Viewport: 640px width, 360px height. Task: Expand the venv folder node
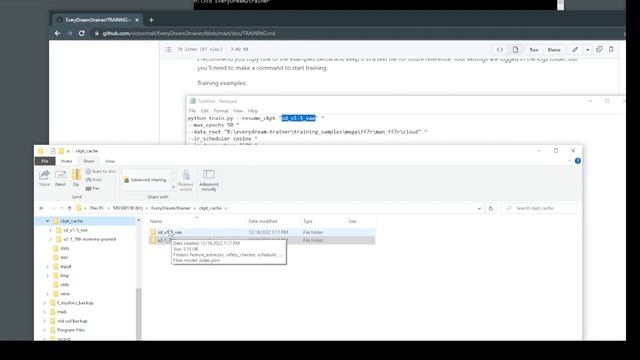pyautogui.click(x=47, y=294)
